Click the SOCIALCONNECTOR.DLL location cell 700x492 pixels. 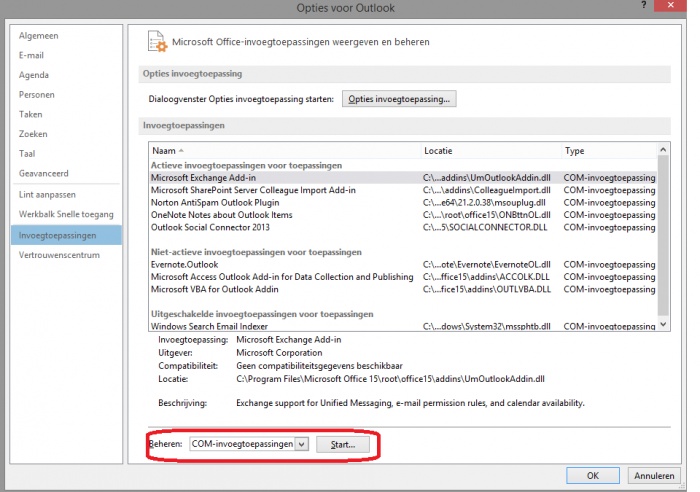click(485, 227)
